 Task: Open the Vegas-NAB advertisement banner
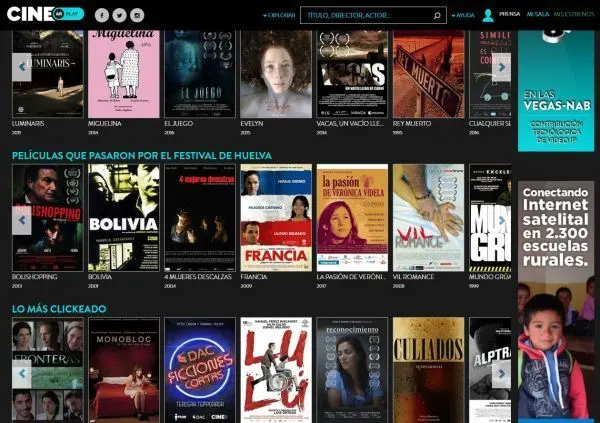556,91
